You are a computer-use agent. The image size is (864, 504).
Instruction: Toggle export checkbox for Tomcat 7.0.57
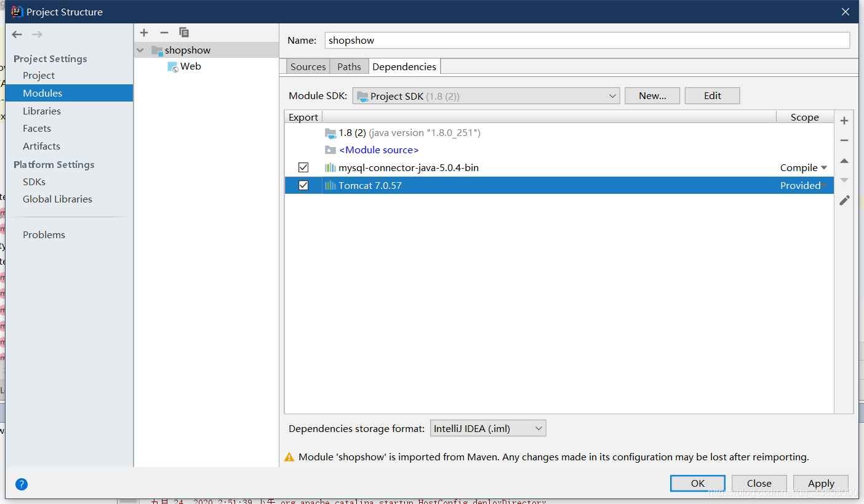(303, 185)
